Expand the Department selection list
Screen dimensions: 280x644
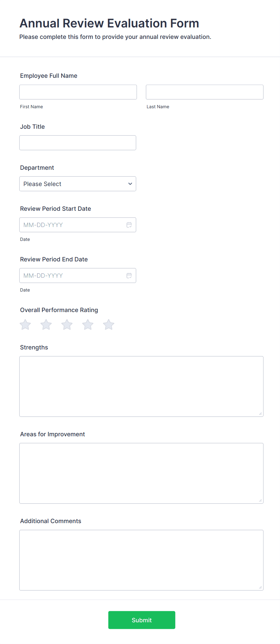[x=78, y=184]
